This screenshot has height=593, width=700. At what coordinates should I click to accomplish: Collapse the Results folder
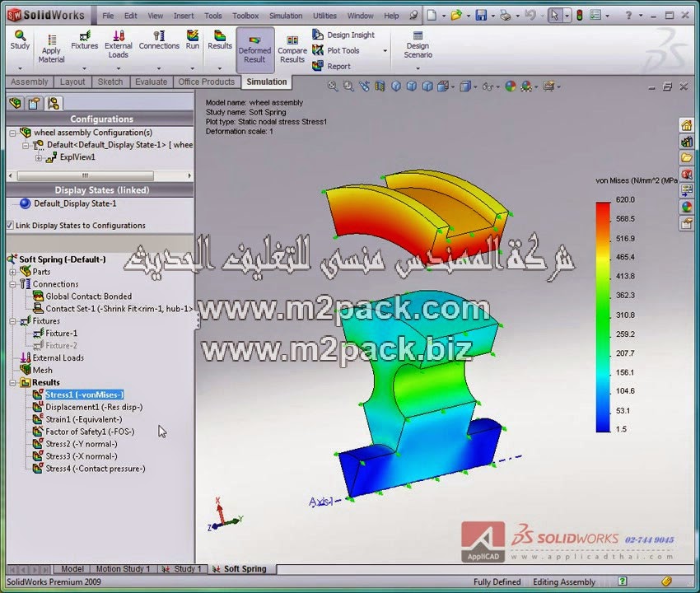pyautogui.click(x=12, y=383)
